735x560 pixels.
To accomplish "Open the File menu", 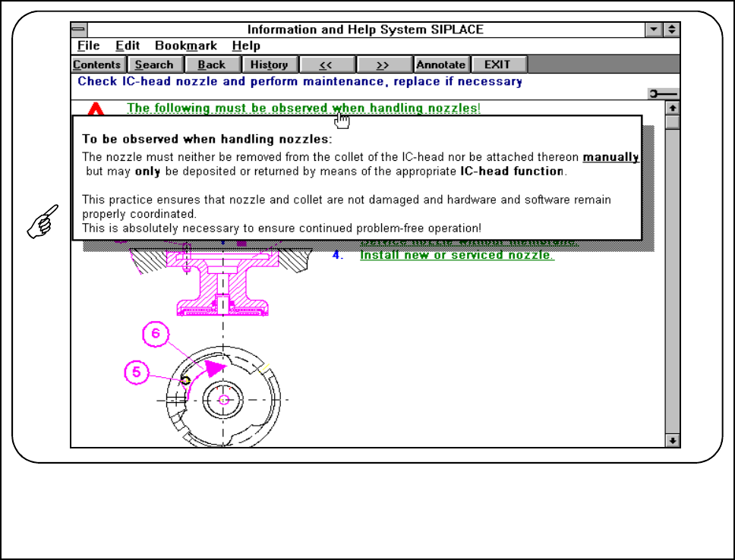I will coord(88,46).
